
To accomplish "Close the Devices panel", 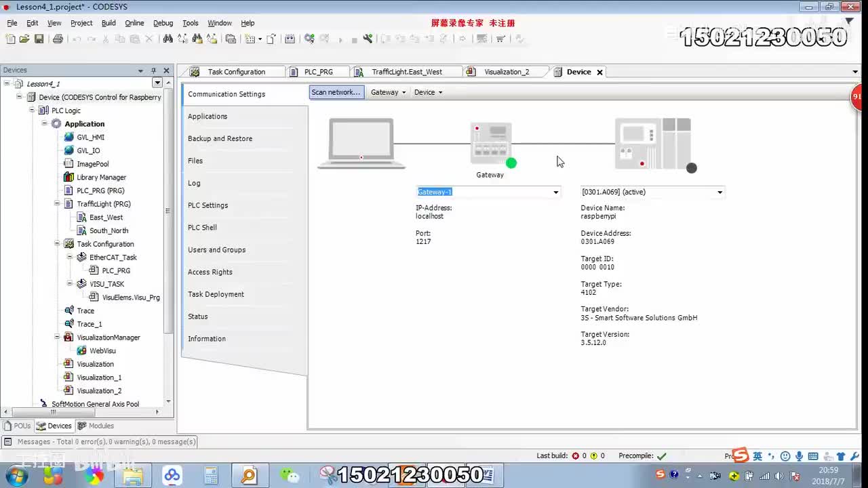I will pyautogui.click(x=166, y=70).
